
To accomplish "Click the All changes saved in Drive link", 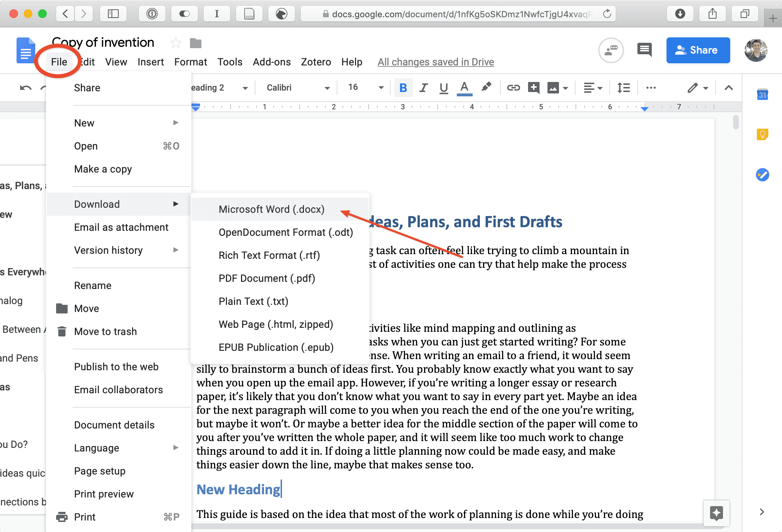I will tap(436, 62).
